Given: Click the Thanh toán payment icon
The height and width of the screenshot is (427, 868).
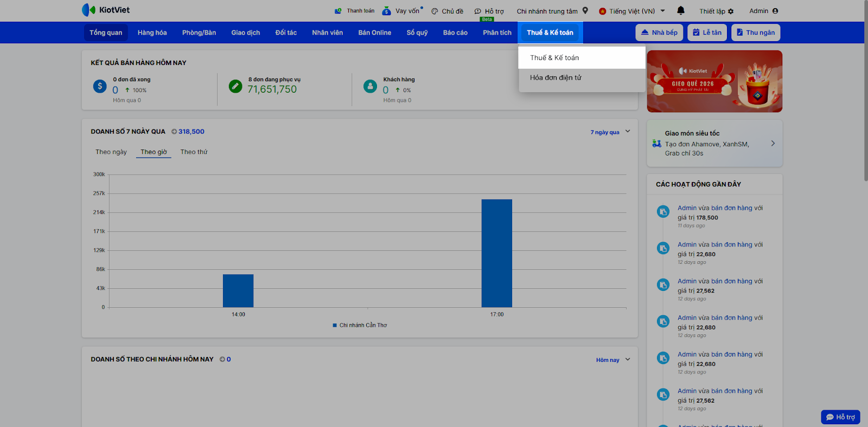Looking at the screenshot, I should 338,11.
